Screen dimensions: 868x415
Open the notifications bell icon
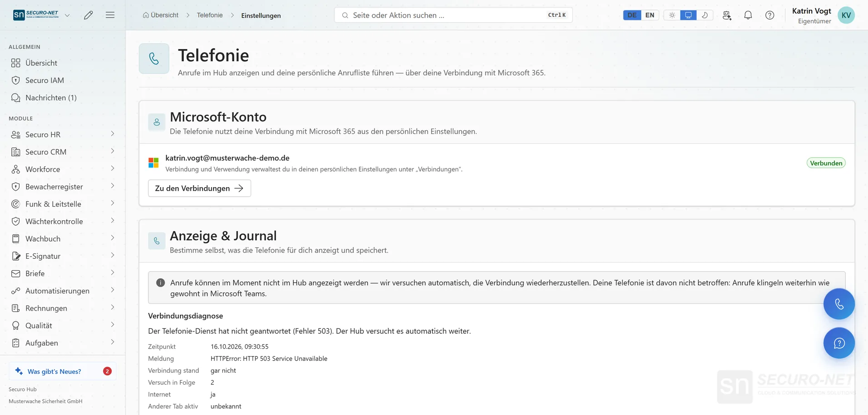[748, 15]
